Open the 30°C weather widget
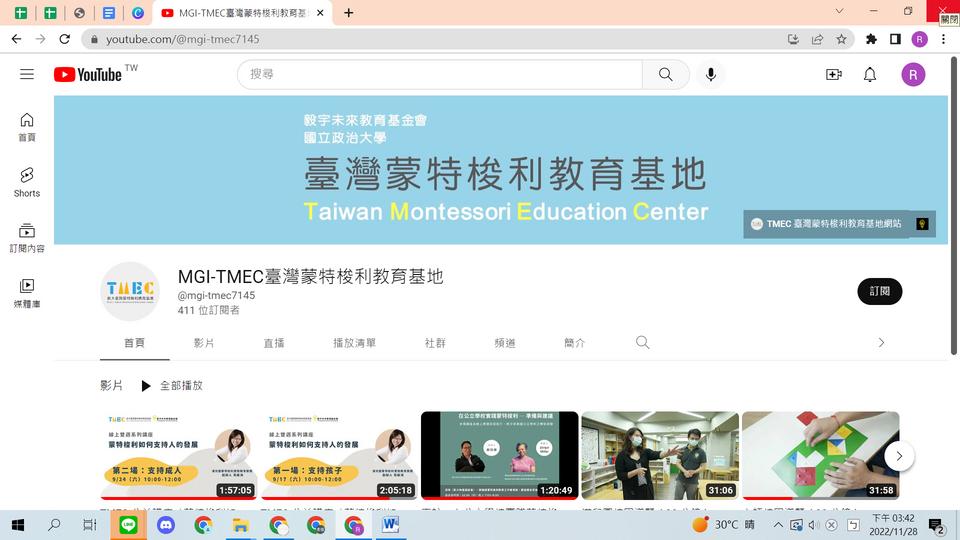960x540 pixels. click(723, 525)
